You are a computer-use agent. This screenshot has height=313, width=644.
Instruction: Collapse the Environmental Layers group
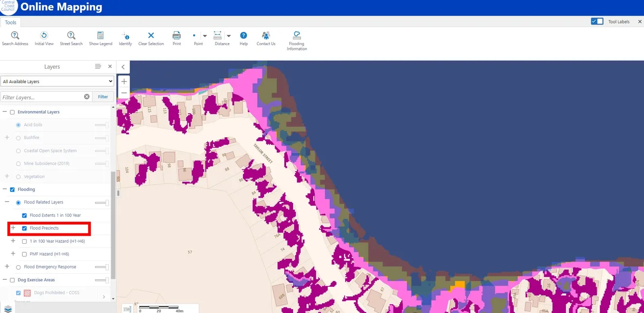click(5, 112)
